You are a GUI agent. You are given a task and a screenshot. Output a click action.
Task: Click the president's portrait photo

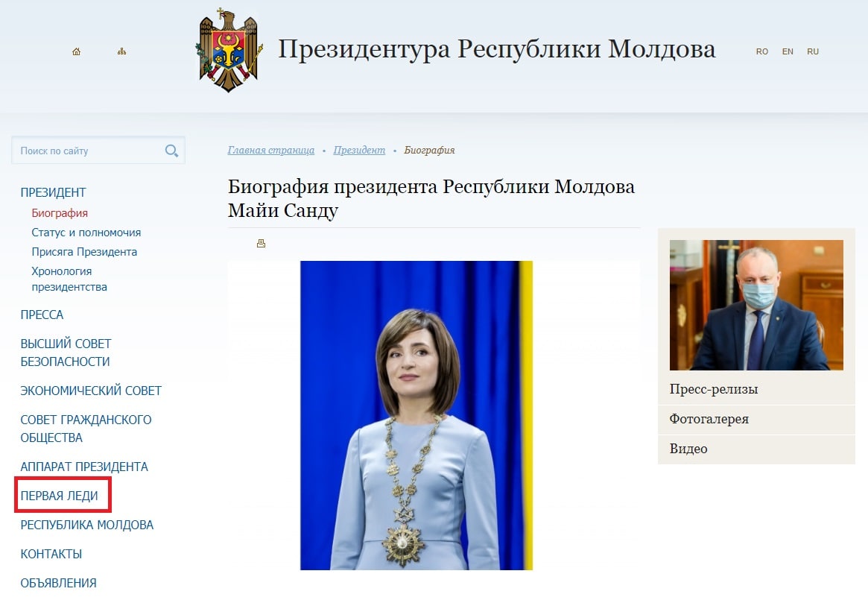416,415
